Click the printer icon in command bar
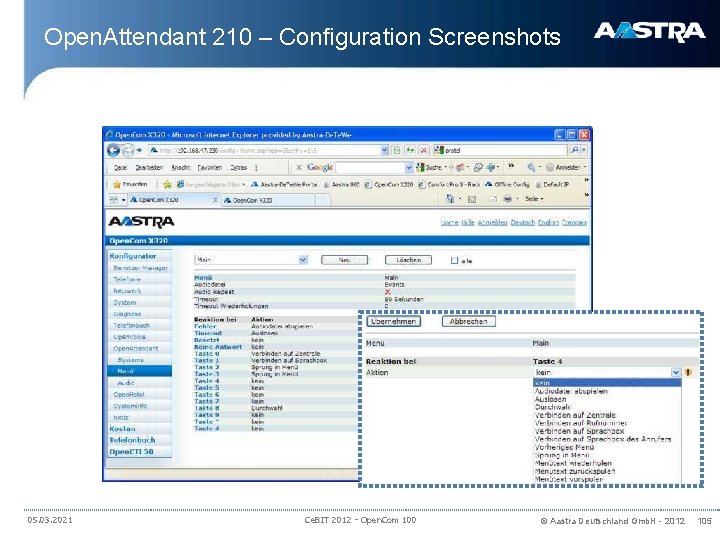The height and width of the screenshot is (540, 720). click(x=508, y=199)
